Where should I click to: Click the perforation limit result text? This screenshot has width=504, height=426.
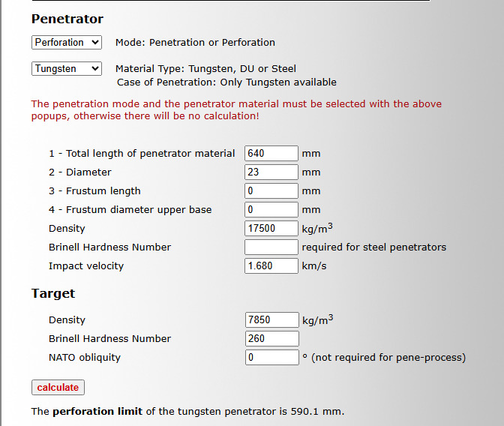(x=187, y=412)
